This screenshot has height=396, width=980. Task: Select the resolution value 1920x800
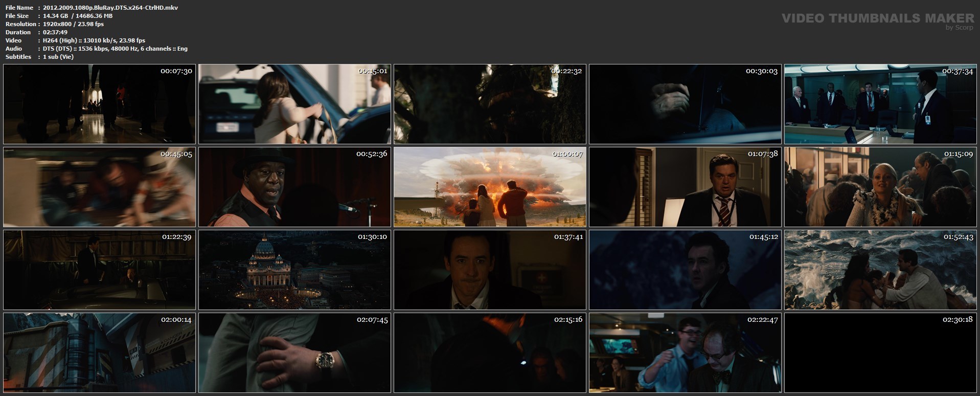point(59,24)
